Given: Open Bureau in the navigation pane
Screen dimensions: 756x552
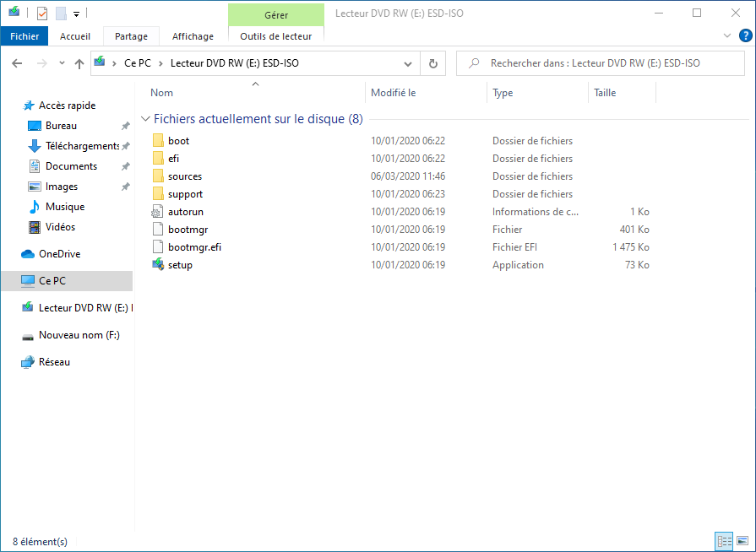Looking at the screenshot, I should point(61,126).
